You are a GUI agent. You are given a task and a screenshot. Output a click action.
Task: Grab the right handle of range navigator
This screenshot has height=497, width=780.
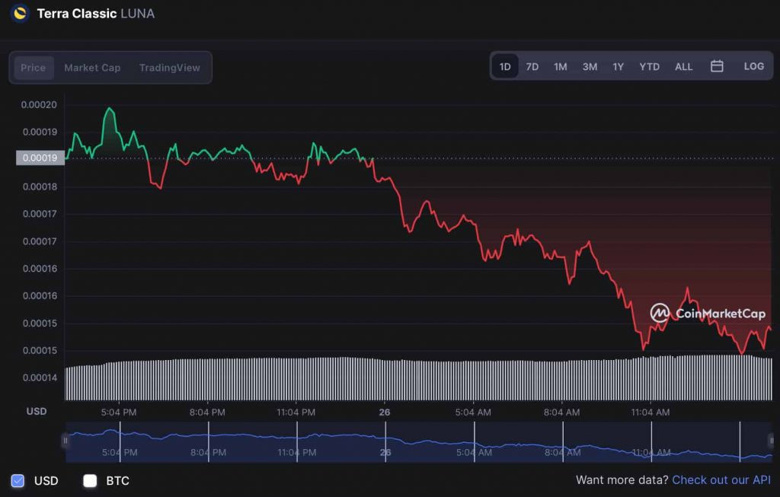(771, 441)
